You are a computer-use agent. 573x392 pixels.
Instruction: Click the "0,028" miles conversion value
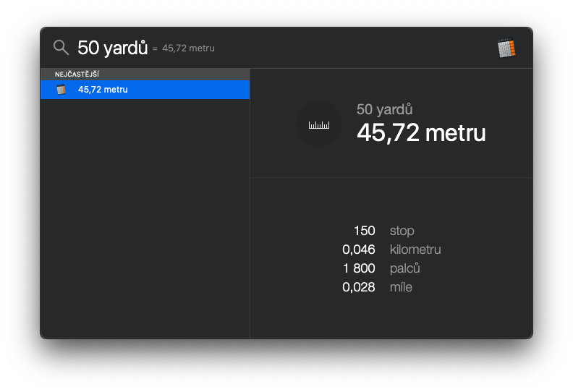click(x=359, y=287)
